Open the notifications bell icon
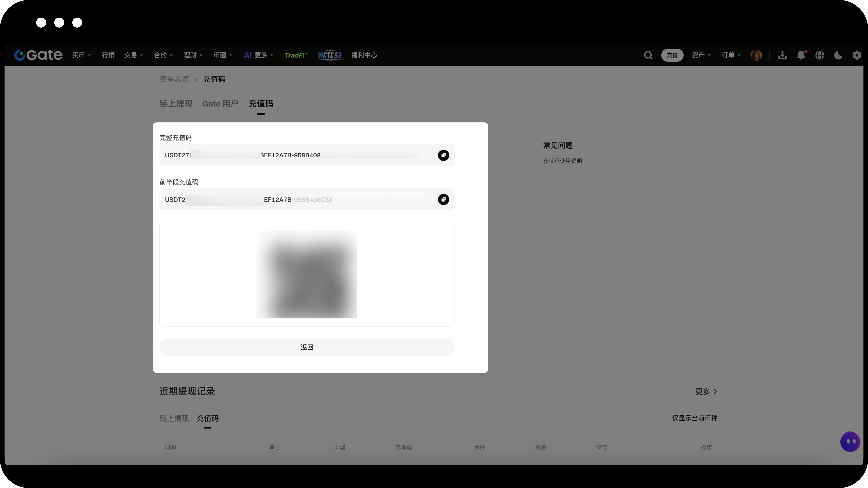Image resolution: width=868 pixels, height=488 pixels. tap(801, 55)
